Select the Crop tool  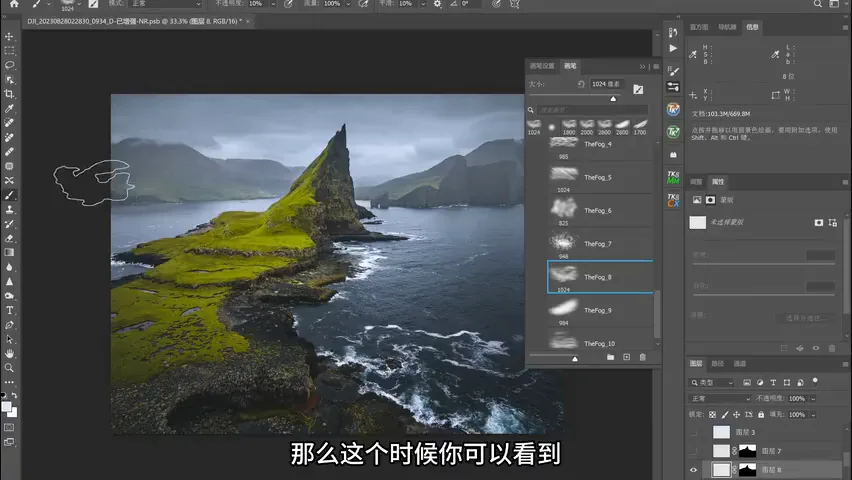pyautogui.click(x=9, y=94)
